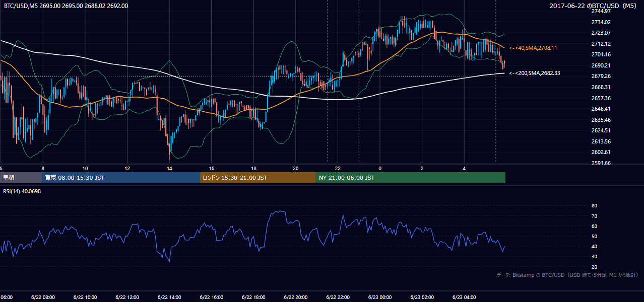Select the early-morning 早朝 session bar

[21, 178]
